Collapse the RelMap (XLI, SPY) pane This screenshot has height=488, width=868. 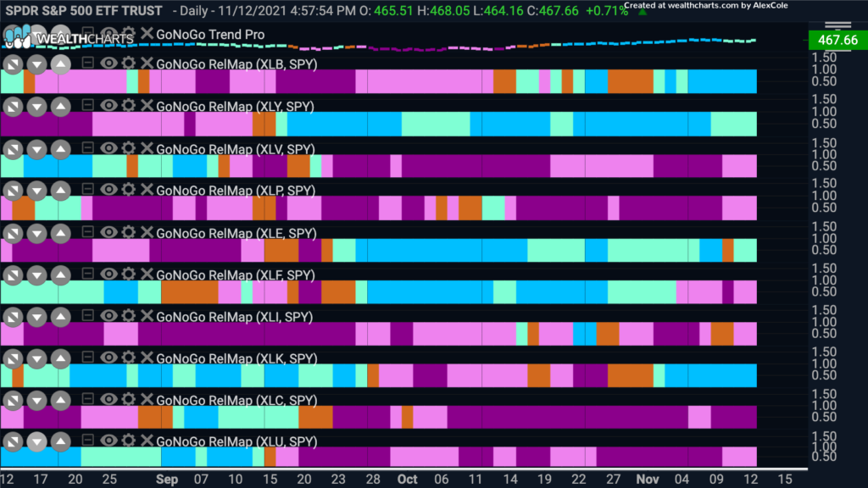click(87, 315)
